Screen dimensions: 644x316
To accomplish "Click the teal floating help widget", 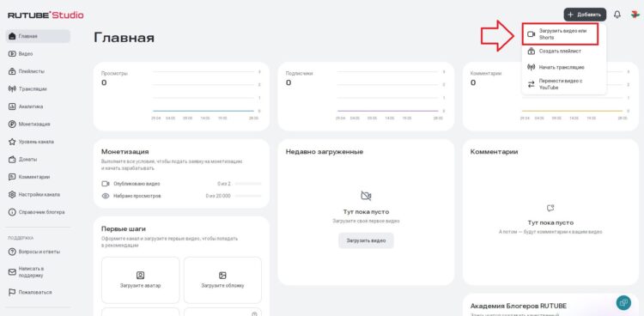I will 623,303.
